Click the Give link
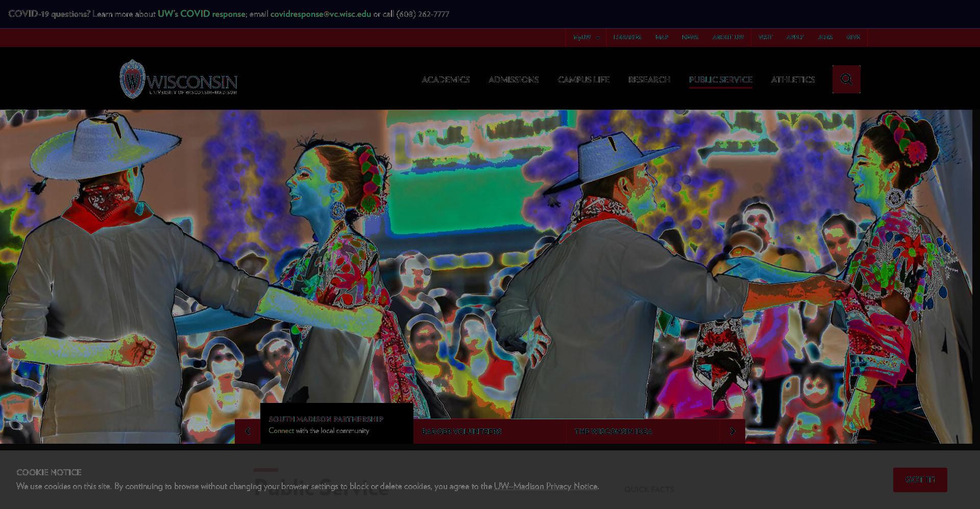This screenshot has width=980, height=509. click(x=853, y=37)
